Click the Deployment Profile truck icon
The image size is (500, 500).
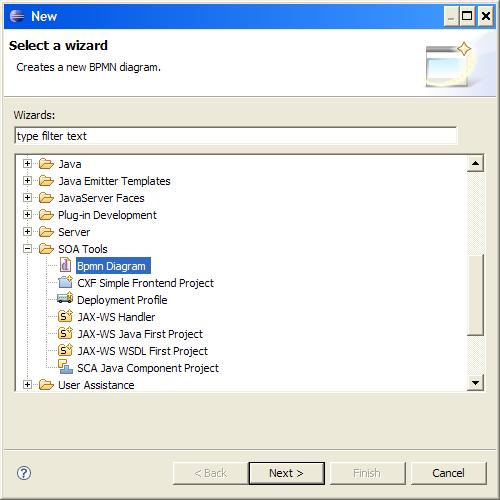click(x=65, y=298)
